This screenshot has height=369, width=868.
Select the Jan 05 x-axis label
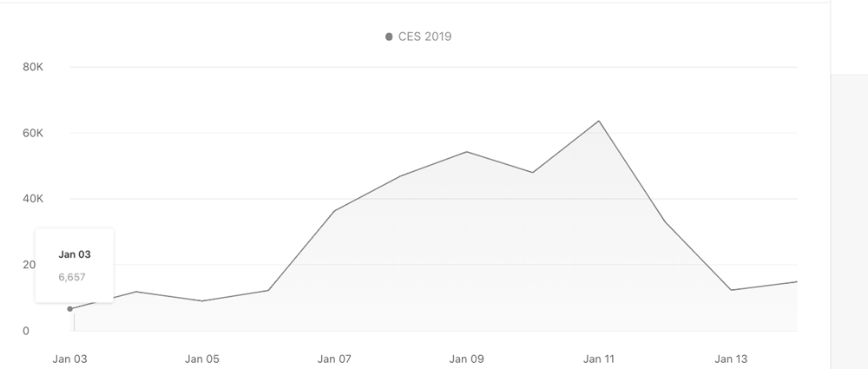click(x=202, y=359)
